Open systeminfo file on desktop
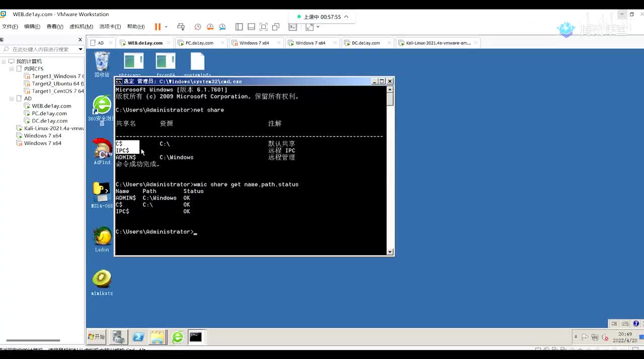 197,64
